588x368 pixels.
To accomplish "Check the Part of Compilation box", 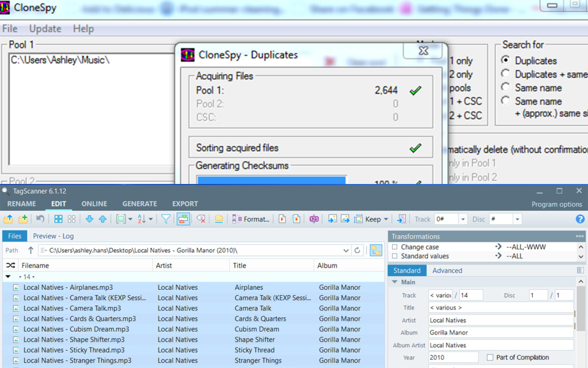I will [x=490, y=358].
